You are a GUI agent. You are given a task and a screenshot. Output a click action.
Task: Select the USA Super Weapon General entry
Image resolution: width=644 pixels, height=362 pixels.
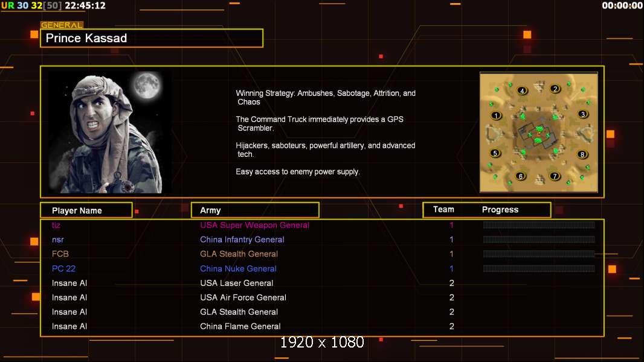click(x=254, y=225)
